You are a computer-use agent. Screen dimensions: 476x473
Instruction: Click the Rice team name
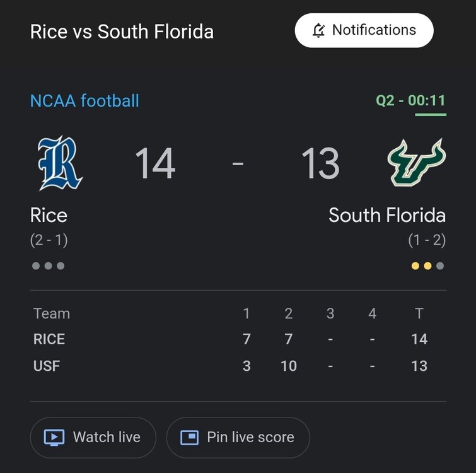click(x=49, y=216)
